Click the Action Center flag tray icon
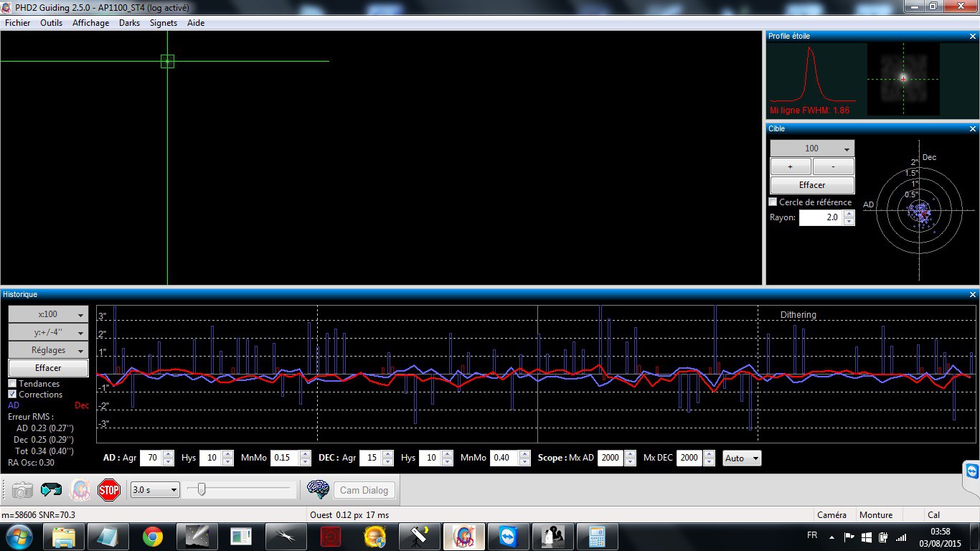Image resolution: width=980 pixels, height=551 pixels. (849, 537)
